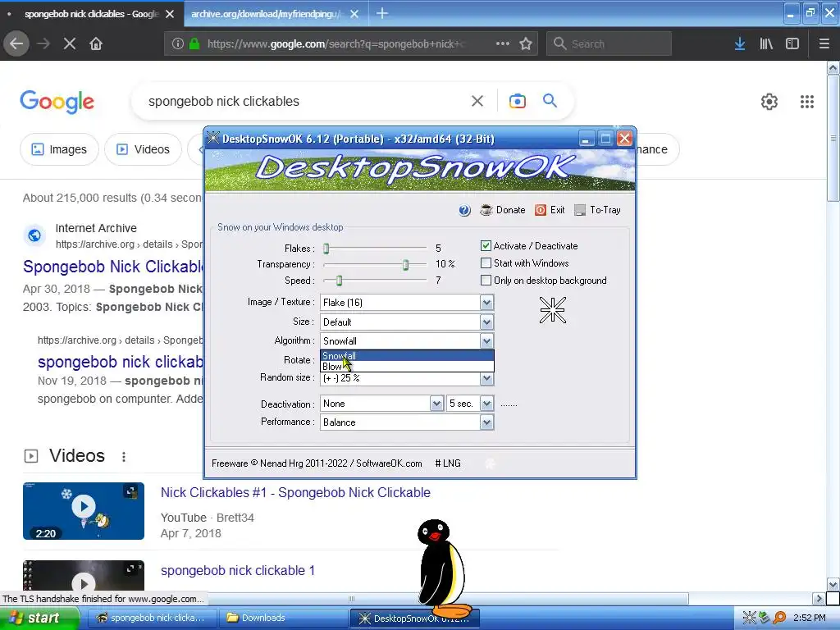
Task: Click the Donate coffee cup icon
Action: click(x=486, y=210)
